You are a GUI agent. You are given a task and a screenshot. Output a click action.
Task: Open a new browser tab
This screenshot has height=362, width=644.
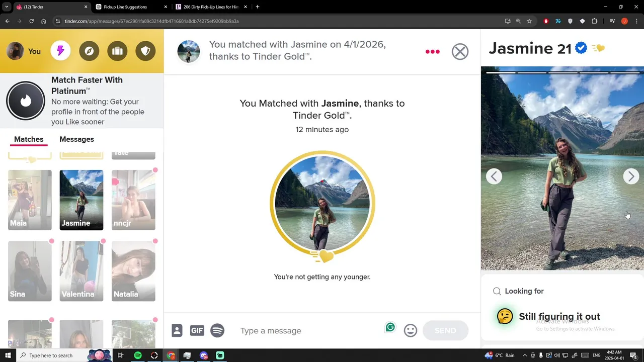pos(258,7)
